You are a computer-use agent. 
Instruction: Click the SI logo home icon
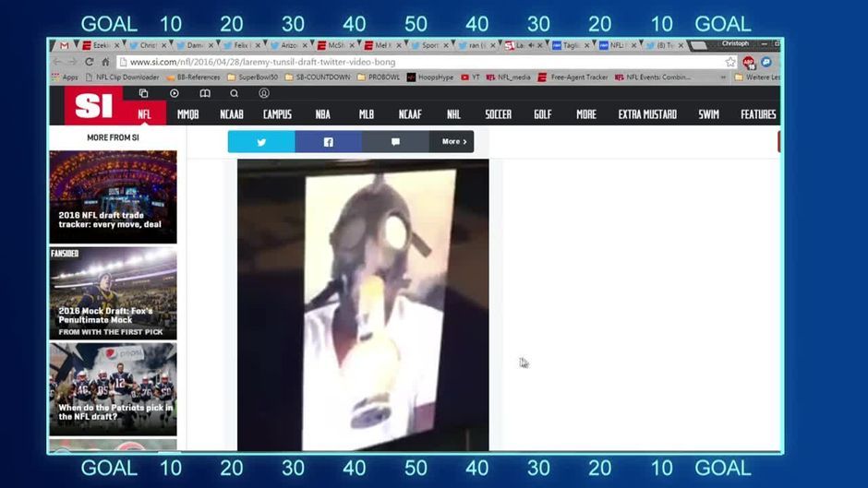(93, 107)
